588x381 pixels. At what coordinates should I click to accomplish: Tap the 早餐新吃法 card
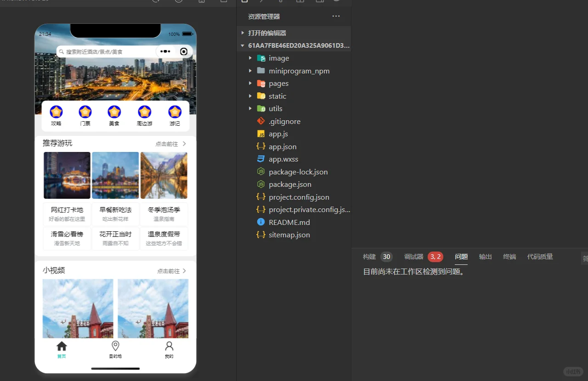tap(115, 214)
